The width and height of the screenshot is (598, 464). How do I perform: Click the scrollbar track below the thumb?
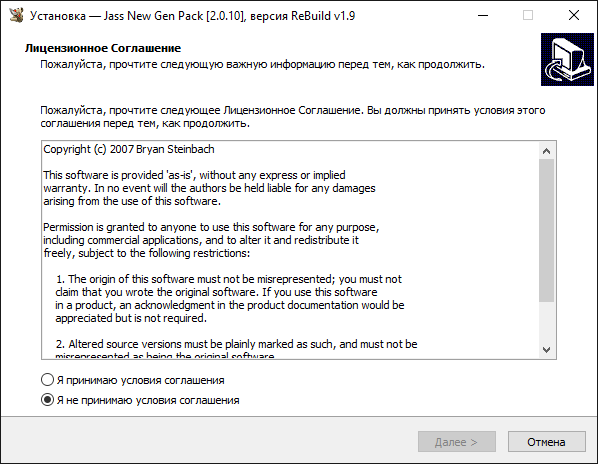(x=546, y=321)
